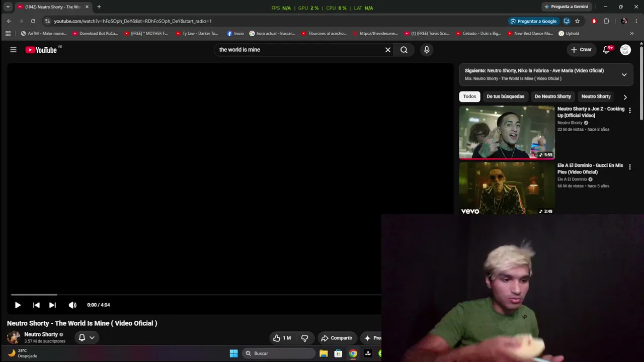Select the De tus búsquedas chip

pyautogui.click(x=505, y=97)
